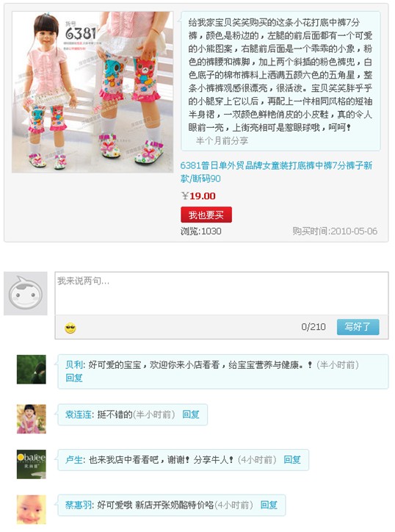The image size is (395, 532).
Task: Submit comment with 写好了 button
Action: point(358,327)
